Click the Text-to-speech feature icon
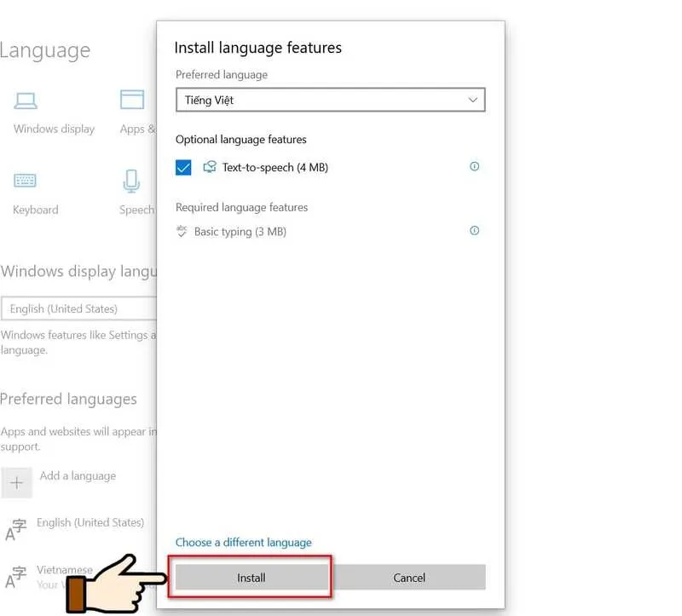 210,168
